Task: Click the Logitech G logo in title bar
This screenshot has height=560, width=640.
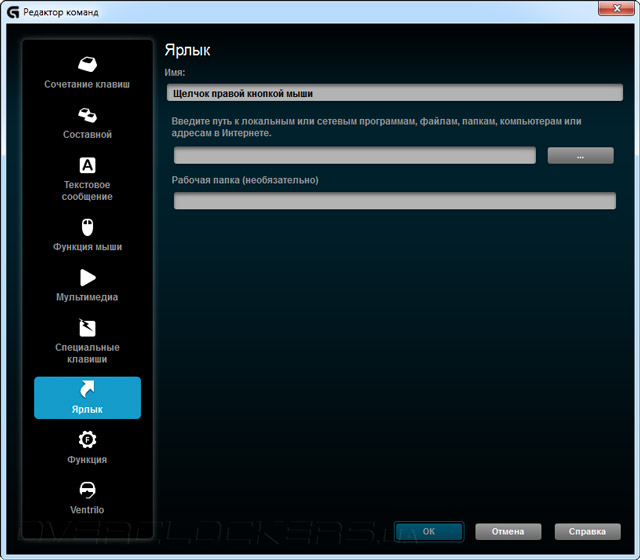Action: coord(13,12)
